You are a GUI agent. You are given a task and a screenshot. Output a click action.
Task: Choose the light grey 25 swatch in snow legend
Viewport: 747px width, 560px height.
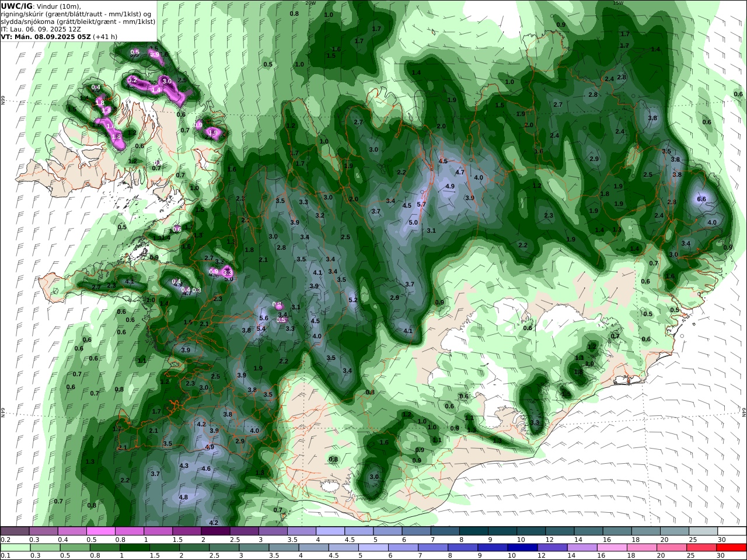click(703, 531)
